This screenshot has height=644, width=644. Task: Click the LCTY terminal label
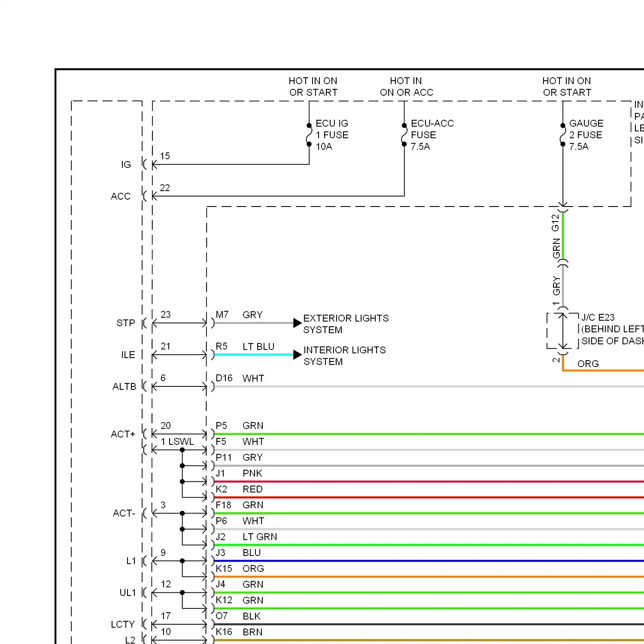coord(123,624)
